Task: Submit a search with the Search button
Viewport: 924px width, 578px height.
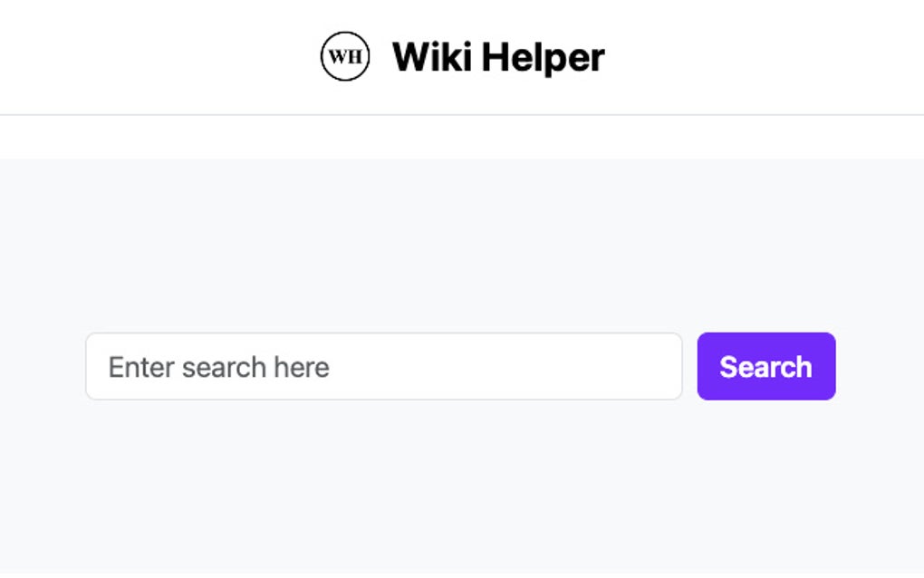Action: coord(765,366)
